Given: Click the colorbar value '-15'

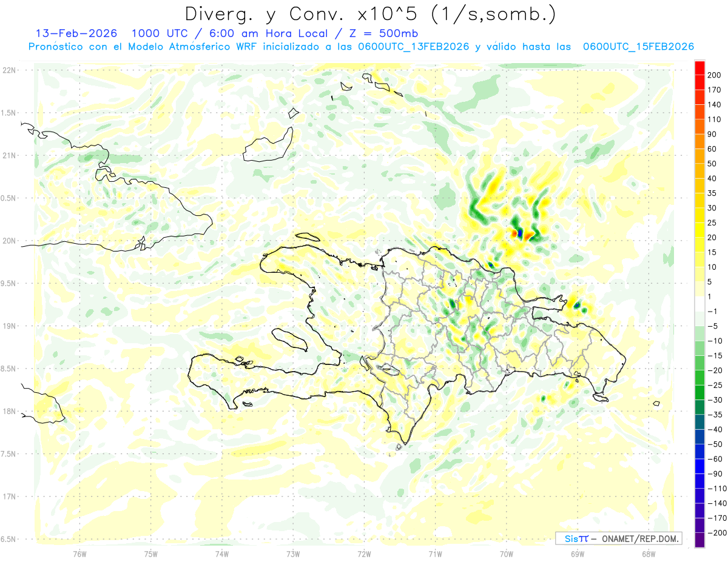Looking at the screenshot, I should point(715,356).
